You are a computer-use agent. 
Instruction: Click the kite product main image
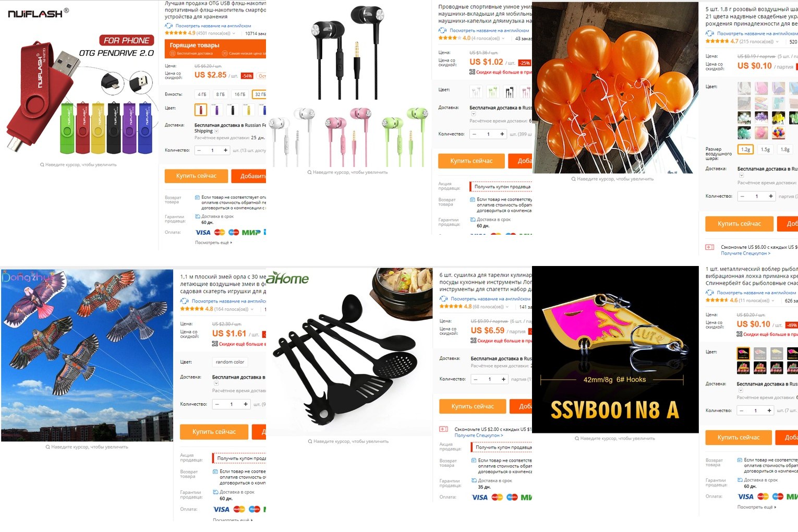point(87,355)
